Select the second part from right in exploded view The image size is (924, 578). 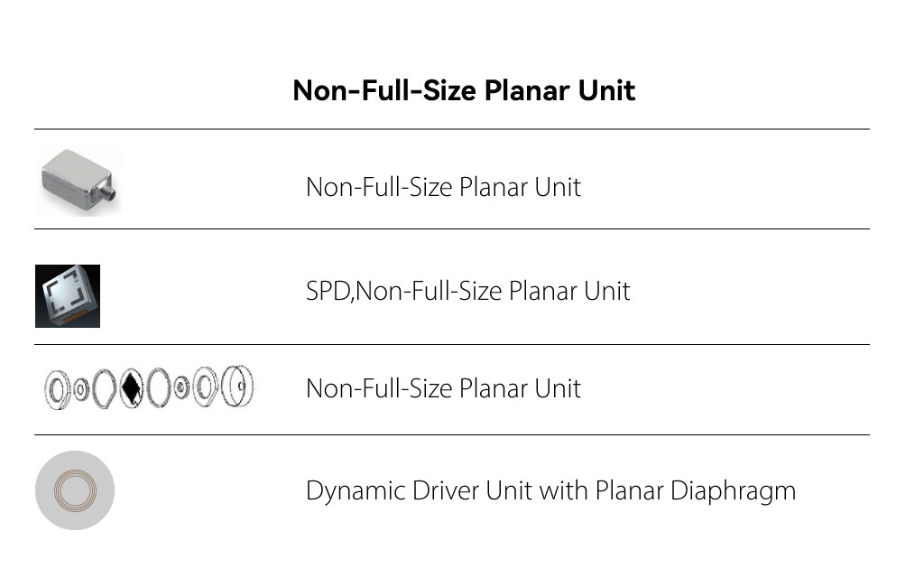(x=206, y=387)
